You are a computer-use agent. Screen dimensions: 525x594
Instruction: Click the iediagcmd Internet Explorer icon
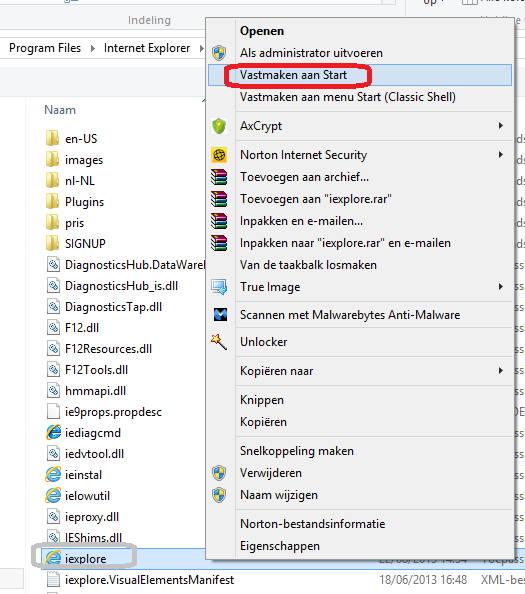(53, 432)
